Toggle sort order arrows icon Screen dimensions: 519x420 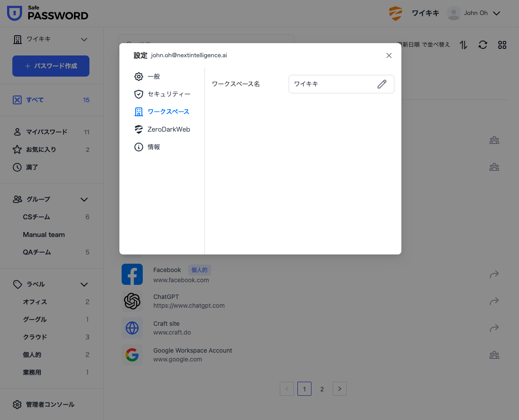[463, 44]
